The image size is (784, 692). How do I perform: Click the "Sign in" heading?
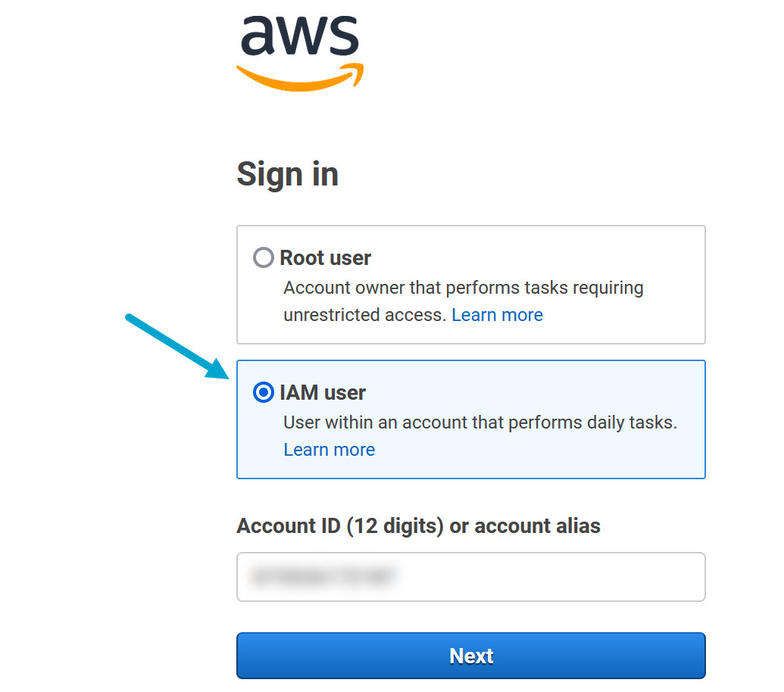(x=287, y=174)
